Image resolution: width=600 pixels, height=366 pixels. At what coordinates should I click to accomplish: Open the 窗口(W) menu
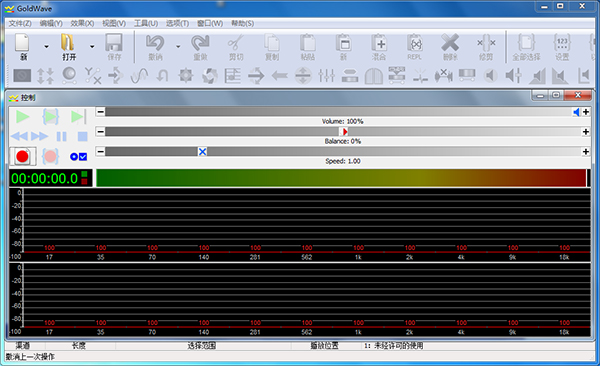[210, 23]
